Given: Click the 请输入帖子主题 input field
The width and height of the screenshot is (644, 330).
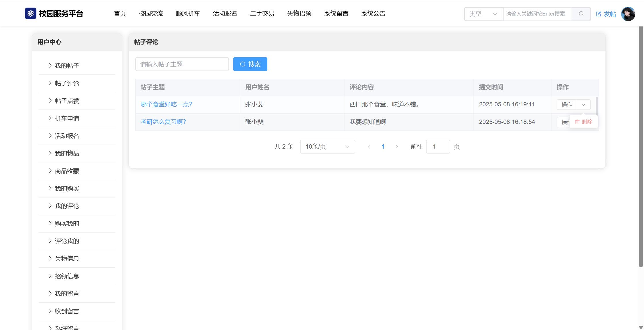Looking at the screenshot, I should pyautogui.click(x=182, y=64).
